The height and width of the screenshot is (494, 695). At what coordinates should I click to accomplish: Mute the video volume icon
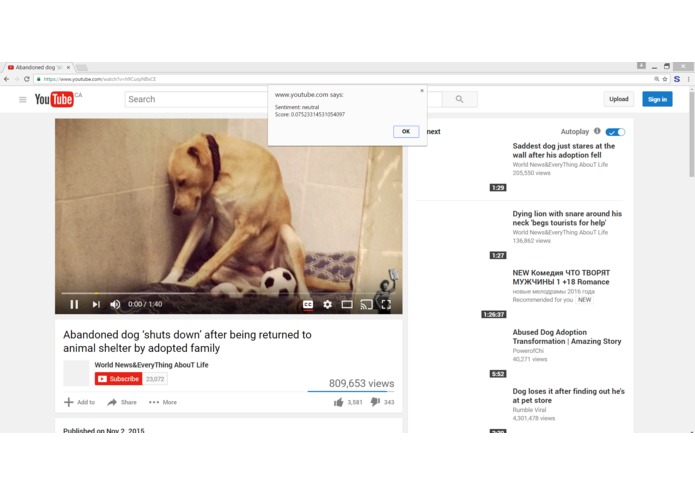pos(115,304)
